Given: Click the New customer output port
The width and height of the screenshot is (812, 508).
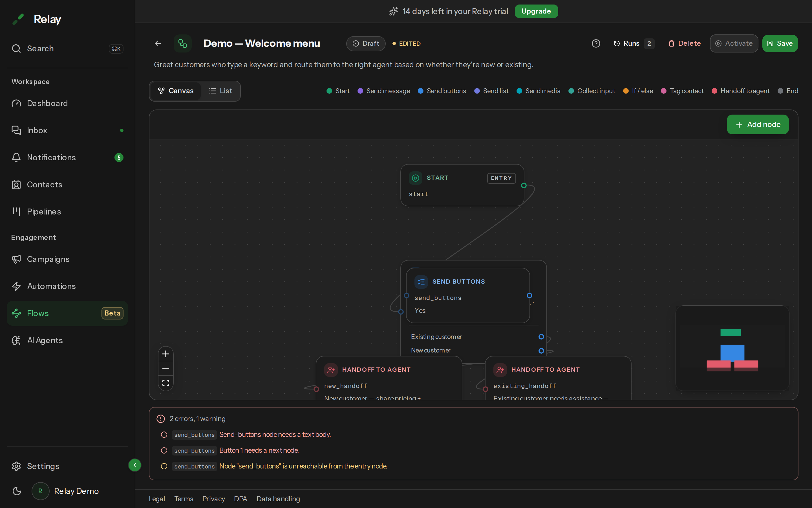Looking at the screenshot, I should click(541, 351).
